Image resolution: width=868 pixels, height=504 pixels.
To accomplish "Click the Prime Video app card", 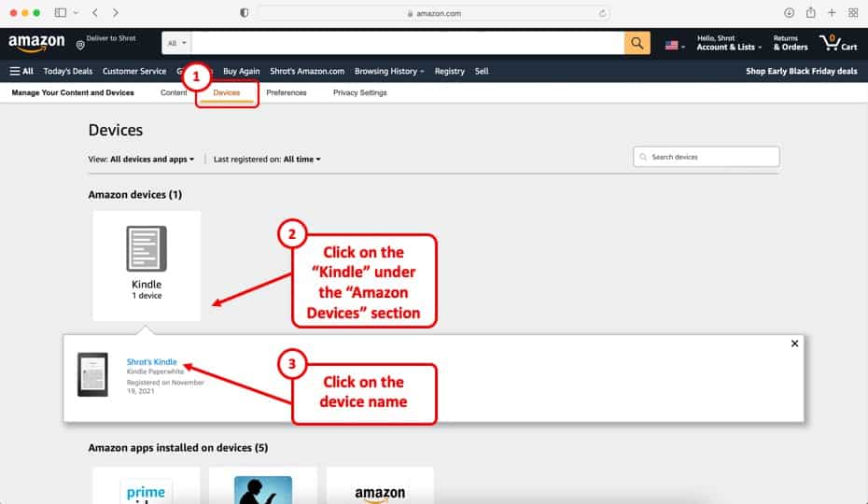I will click(147, 485).
